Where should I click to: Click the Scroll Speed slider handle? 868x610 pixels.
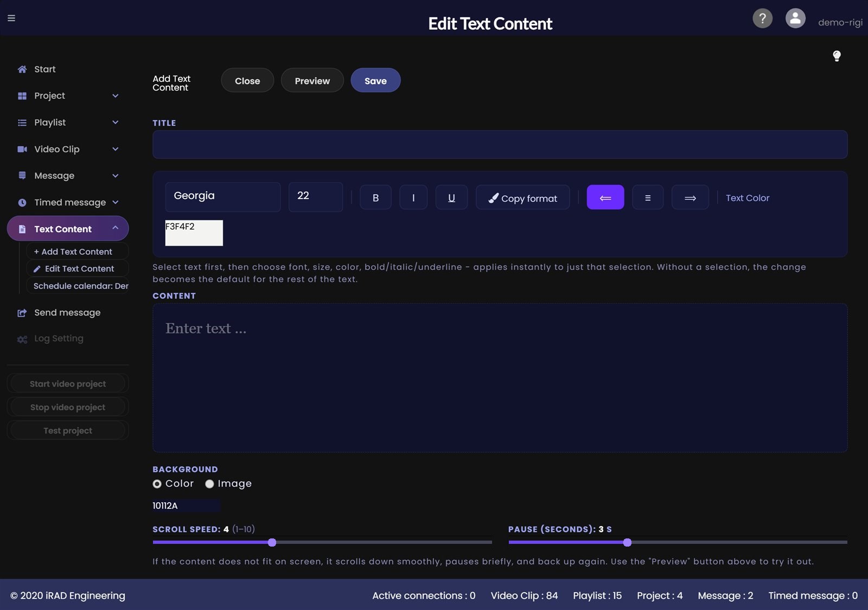pyautogui.click(x=272, y=542)
